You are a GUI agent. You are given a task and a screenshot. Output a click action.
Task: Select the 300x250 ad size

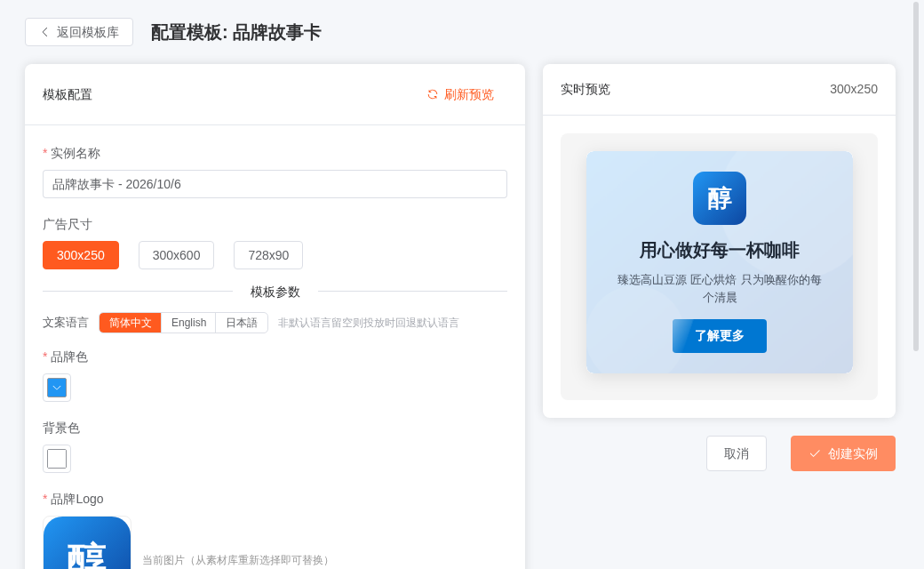81,255
